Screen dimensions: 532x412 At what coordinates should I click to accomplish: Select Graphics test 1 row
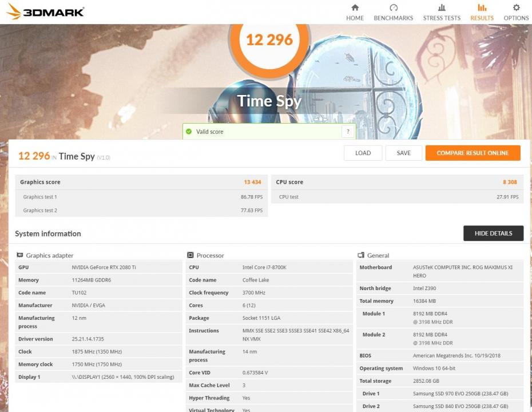pos(141,197)
